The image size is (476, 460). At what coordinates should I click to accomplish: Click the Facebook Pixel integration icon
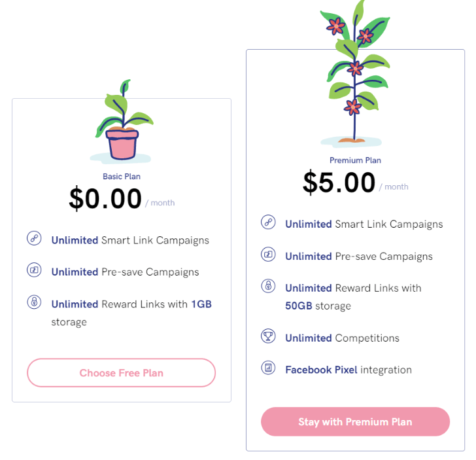pos(268,368)
